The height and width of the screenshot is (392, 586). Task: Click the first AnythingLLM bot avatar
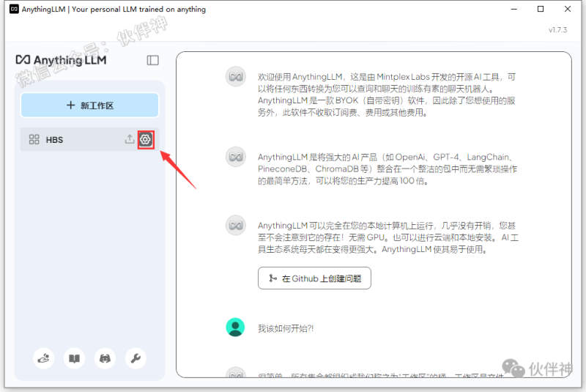click(235, 77)
